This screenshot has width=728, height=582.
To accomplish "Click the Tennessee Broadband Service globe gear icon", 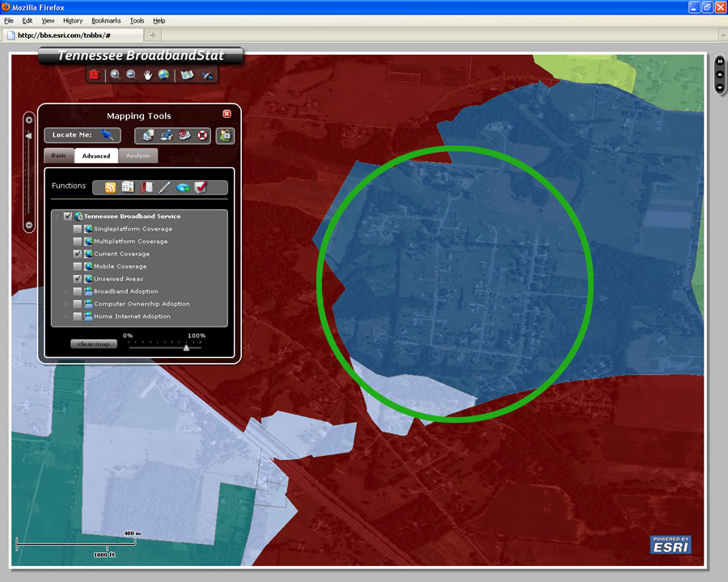I will coord(79,217).
